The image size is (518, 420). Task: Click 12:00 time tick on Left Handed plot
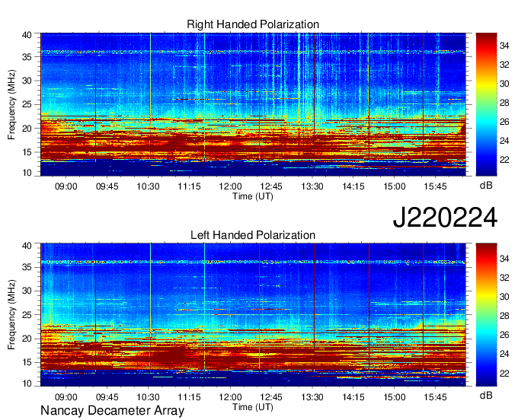point(230,397)
